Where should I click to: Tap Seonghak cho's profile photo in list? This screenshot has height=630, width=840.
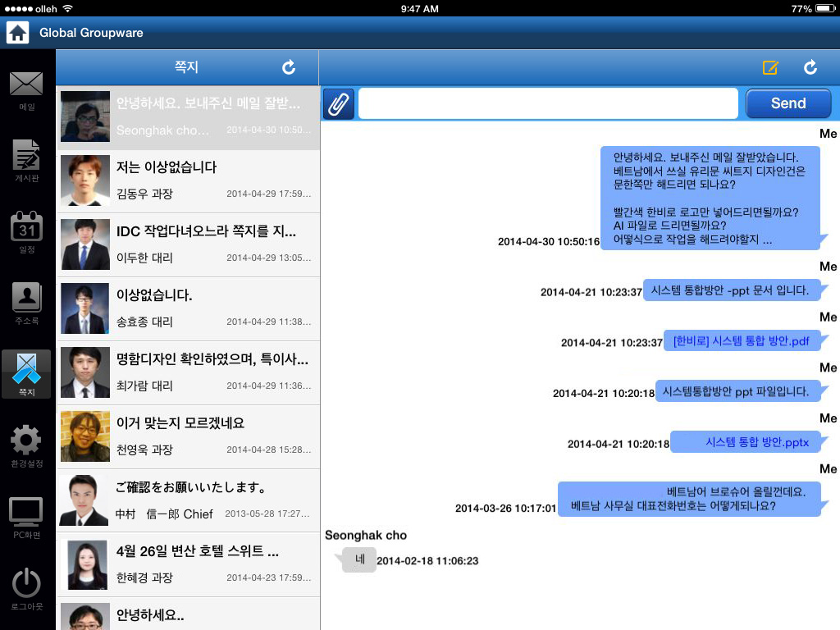pyautogui.click(x=85, y=116)
